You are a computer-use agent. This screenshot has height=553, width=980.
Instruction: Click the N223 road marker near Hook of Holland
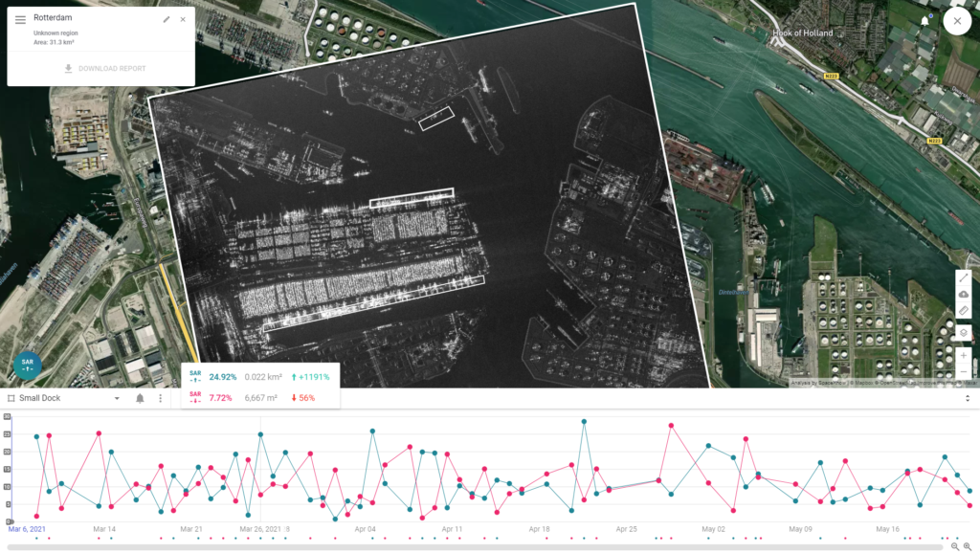click(831, 77)
